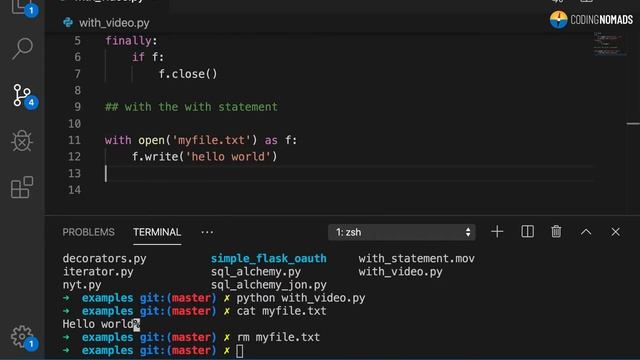
Task: Click 'iterator.py' in terminal listing
Action: (x=98, y=271)
